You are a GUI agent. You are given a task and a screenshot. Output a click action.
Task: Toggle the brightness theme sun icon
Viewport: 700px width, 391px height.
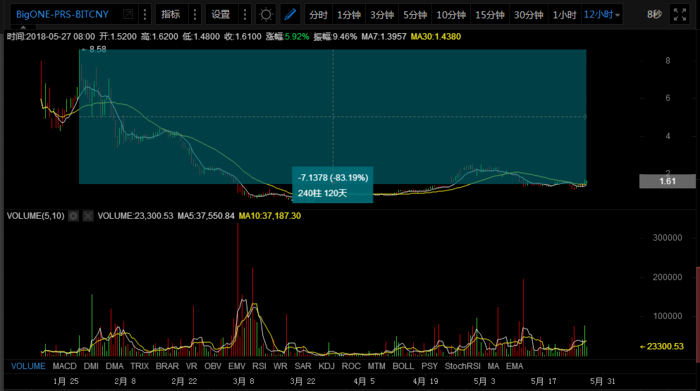tap(266, 14)
